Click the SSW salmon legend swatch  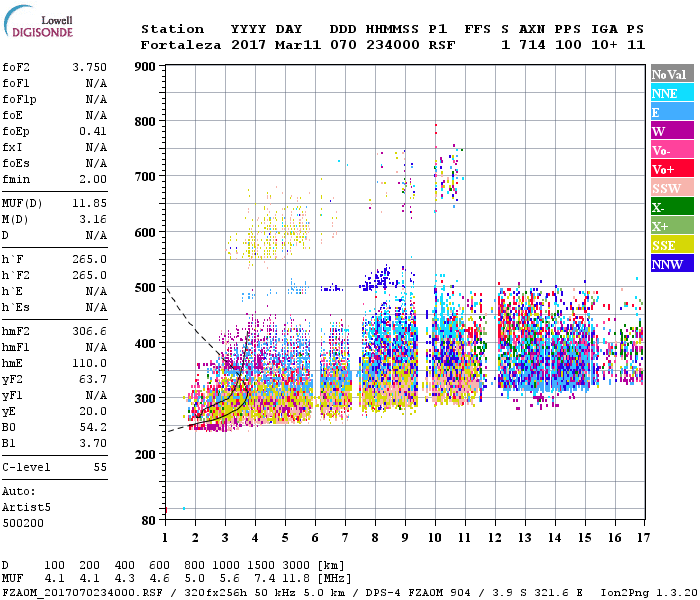pos(672,188)
